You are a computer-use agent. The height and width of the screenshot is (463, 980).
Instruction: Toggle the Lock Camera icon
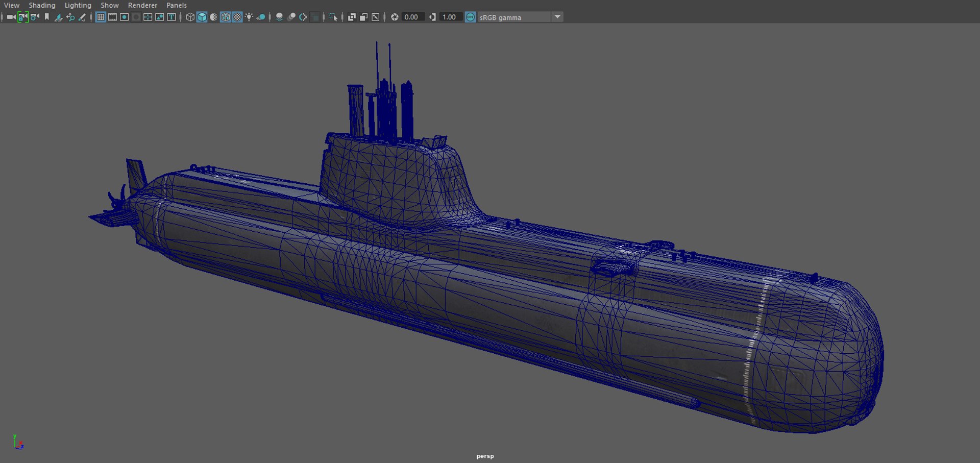(x=22, y=17)
